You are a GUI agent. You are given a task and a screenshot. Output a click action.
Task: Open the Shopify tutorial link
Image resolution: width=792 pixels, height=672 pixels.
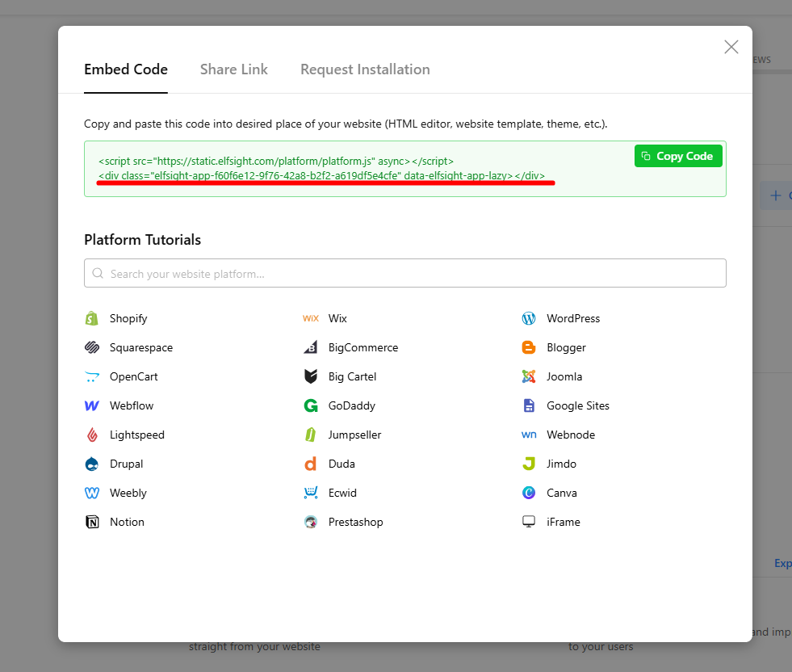point(128,318)
